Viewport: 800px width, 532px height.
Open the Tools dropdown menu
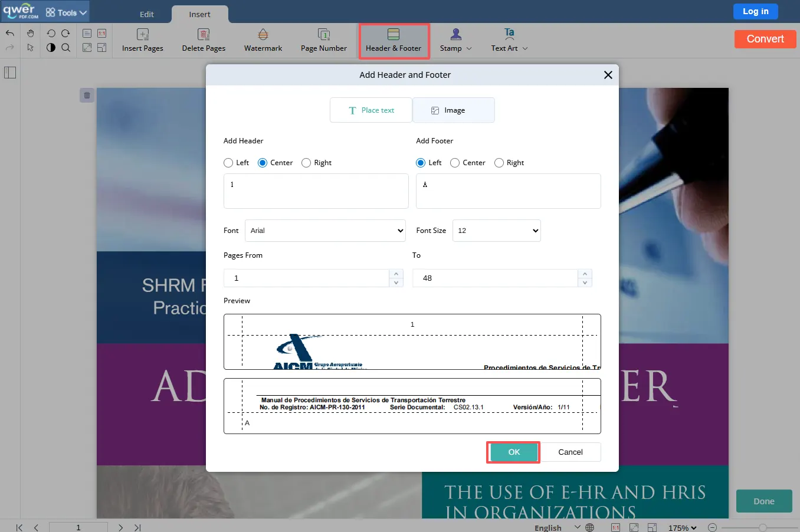pos(66,12)
